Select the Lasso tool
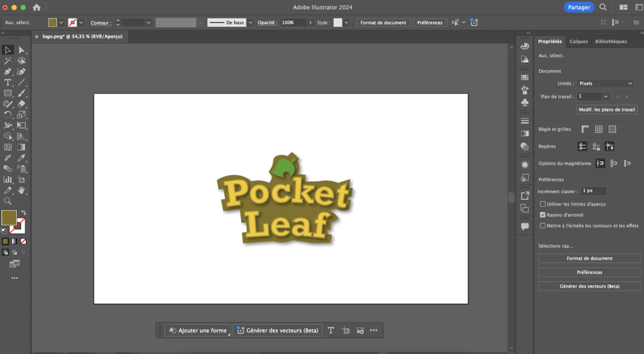The height and width of the screenshot is (354, 644). pyautogui.click(x=21, y=61)
